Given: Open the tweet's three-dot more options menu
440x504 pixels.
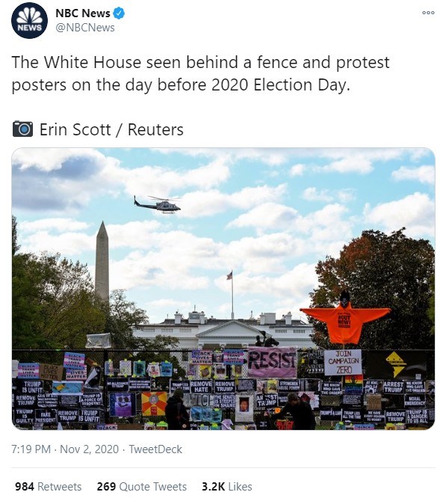Looking at the screenshot, I should 428,13.
